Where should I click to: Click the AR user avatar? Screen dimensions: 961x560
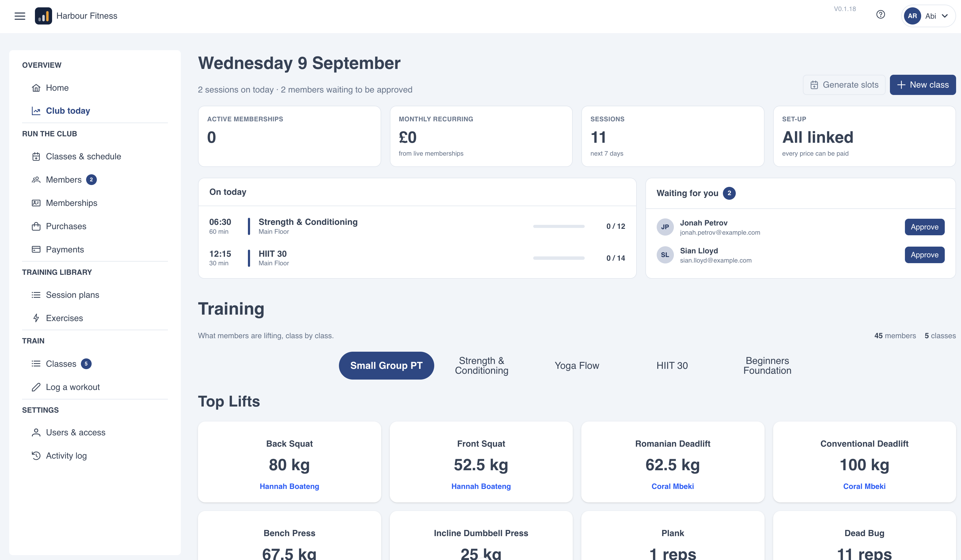coord(912,16)
